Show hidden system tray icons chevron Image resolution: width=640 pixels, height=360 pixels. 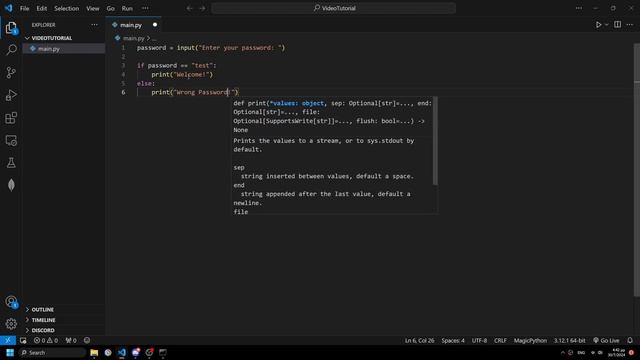click(563, 353)
